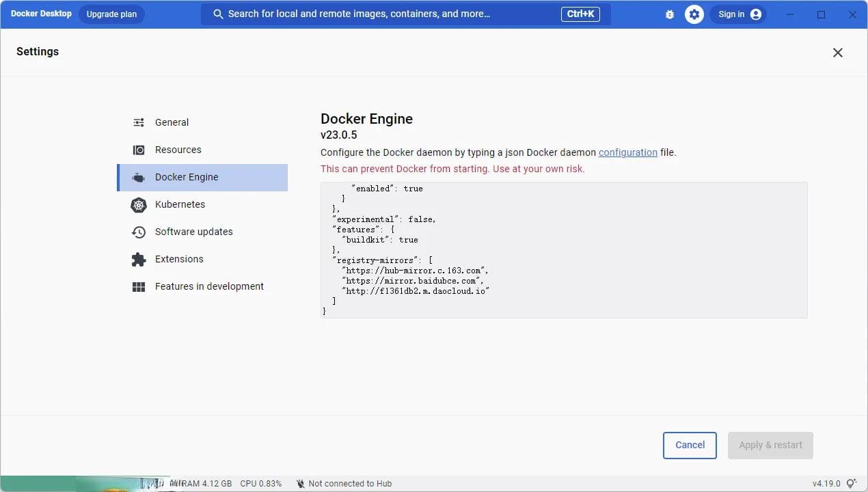
Task: Click the General sliders icon
Action: [x=139, y=122]
